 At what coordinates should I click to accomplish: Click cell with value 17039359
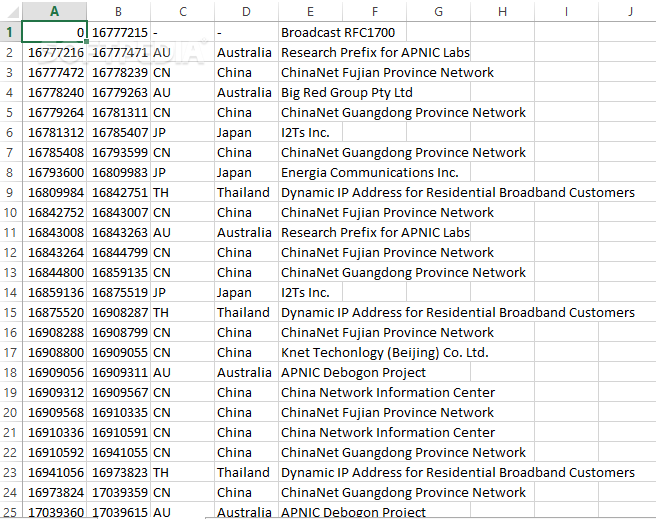(118, 492)
